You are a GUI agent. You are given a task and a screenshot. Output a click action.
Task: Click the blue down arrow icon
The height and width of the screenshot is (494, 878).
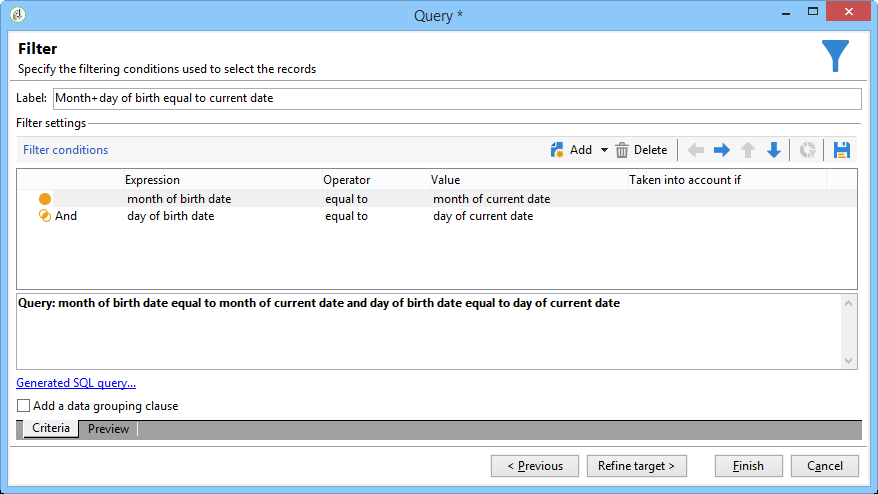point(773,150)
